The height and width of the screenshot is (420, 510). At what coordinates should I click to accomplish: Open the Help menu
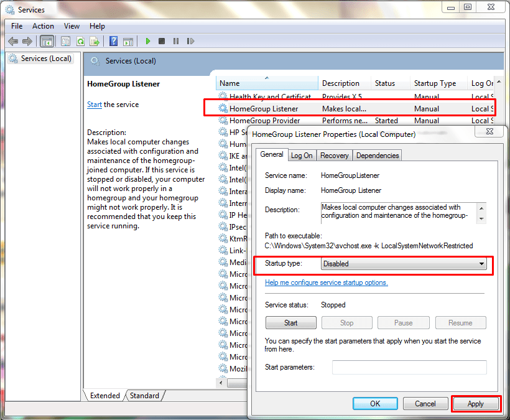(97, 26)
